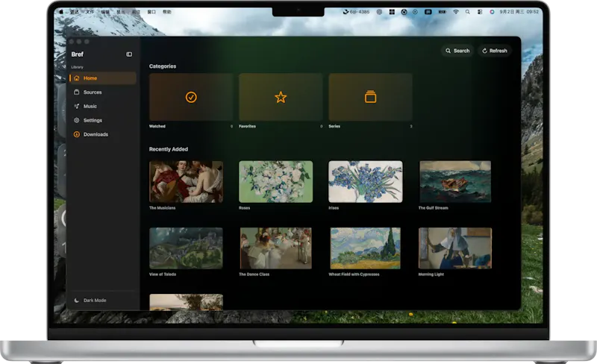Go to Music in the sidebar

tap(103, 106)
